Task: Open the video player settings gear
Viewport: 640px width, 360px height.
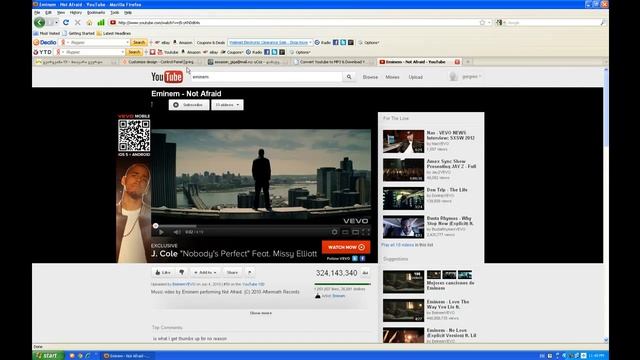Action: click(334, 232)
